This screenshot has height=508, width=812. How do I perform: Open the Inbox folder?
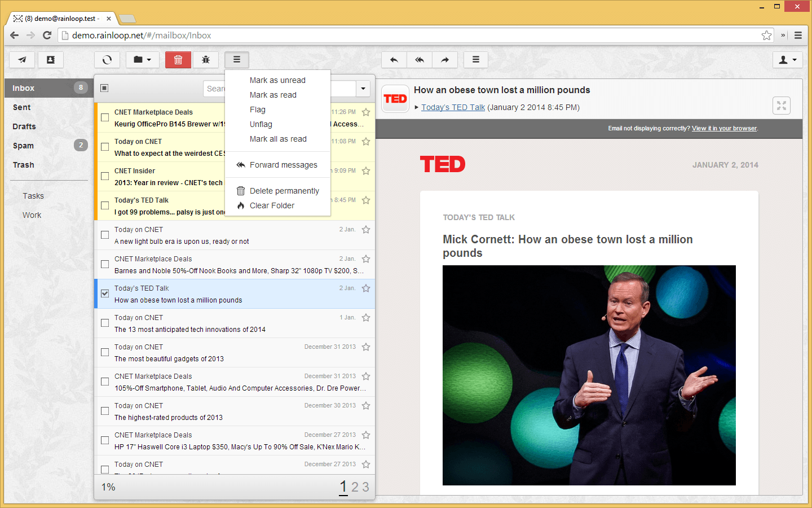(x=48, y=88)
